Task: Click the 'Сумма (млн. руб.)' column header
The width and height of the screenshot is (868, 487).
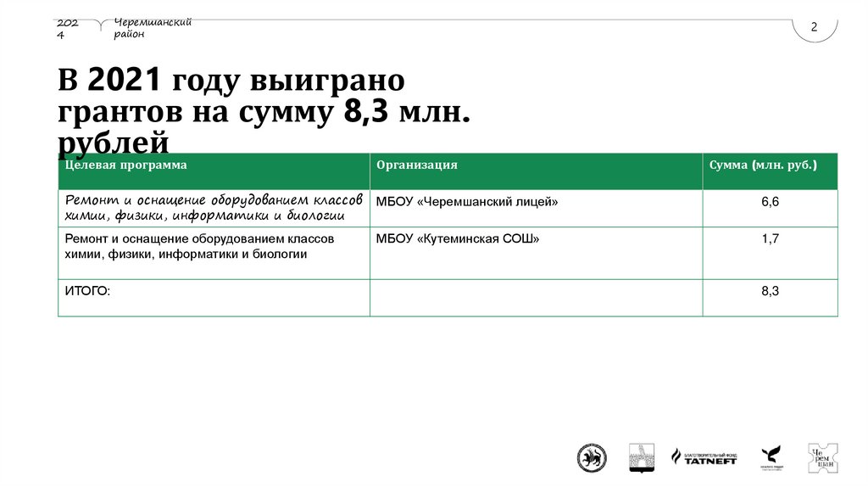Action: [x=770, y=171]
